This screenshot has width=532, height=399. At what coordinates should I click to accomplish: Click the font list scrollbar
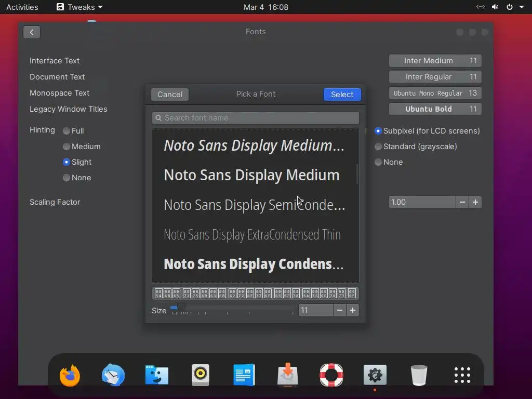[357, 174]
